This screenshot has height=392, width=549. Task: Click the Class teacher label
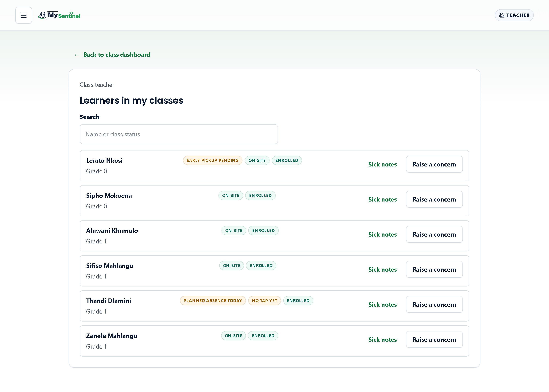click(x=97, y=85)
